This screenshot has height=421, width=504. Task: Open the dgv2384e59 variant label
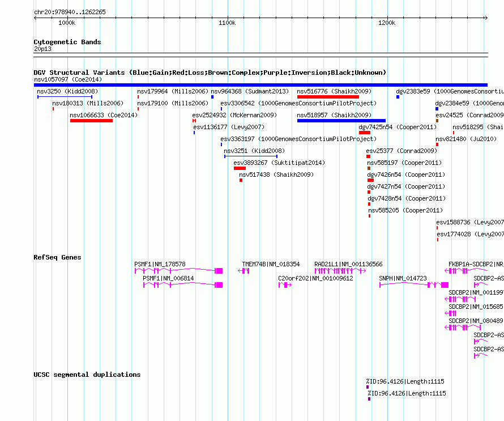point(469,103)
